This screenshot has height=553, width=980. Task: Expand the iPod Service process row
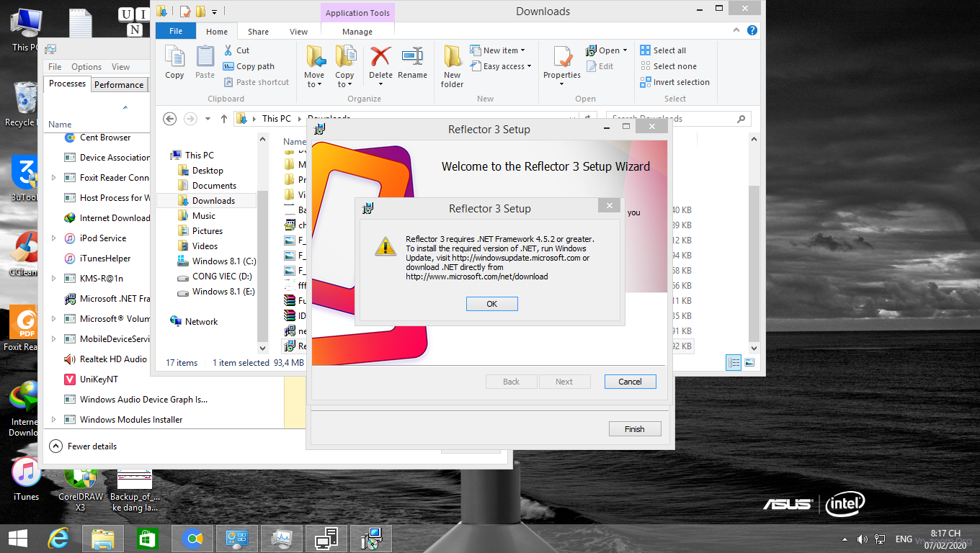coord(54,238)
